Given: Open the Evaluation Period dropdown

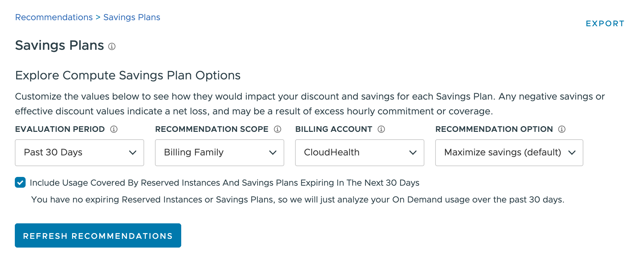Looking at the screenshot, I should coord(79,153).
